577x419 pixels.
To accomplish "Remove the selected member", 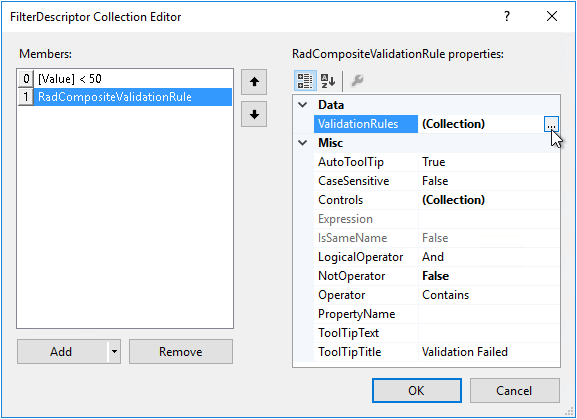I will click(x=181, y=352).
